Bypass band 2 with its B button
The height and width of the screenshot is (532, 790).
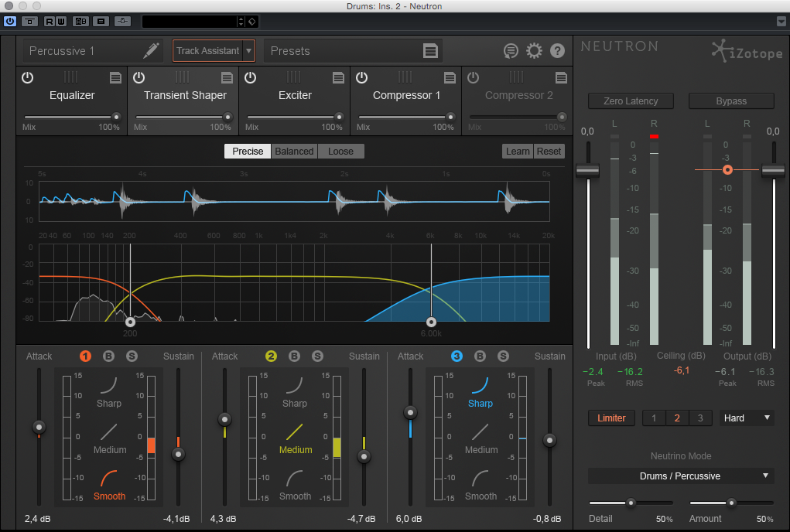pos(294,356)
